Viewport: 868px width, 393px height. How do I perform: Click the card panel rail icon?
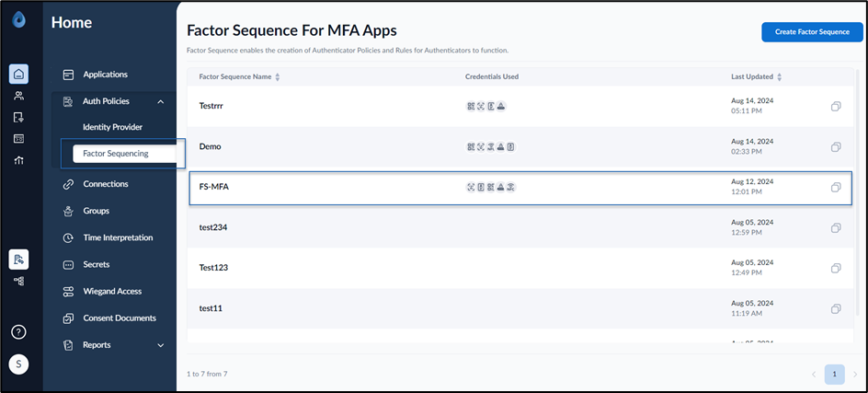18,139
